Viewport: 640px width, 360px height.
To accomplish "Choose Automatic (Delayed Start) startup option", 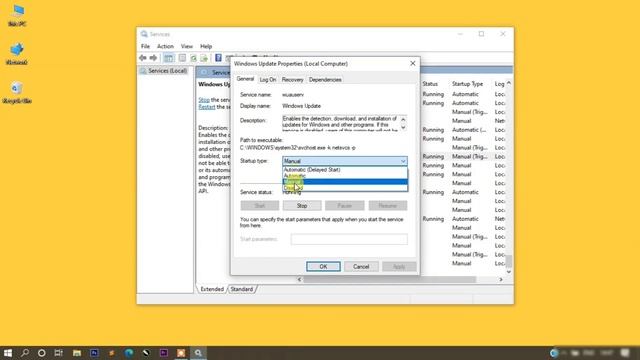I will pos(345,169).
